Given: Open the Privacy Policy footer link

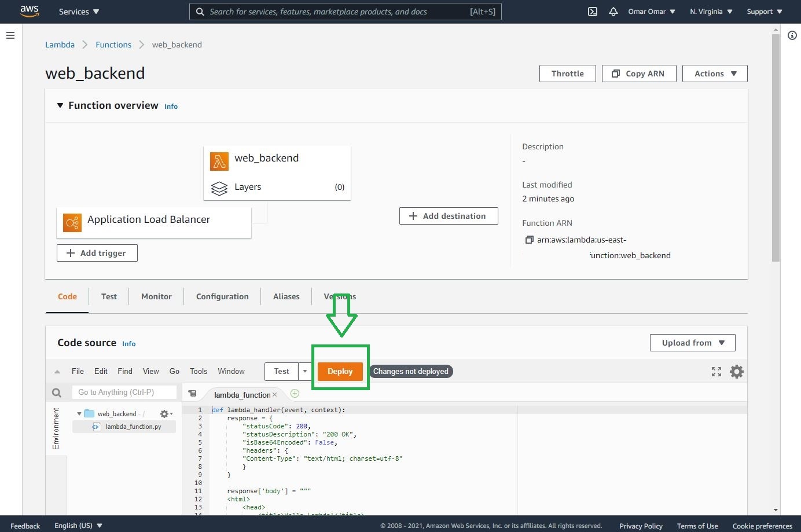Looking at the screenshot, I should pos(641,526).
